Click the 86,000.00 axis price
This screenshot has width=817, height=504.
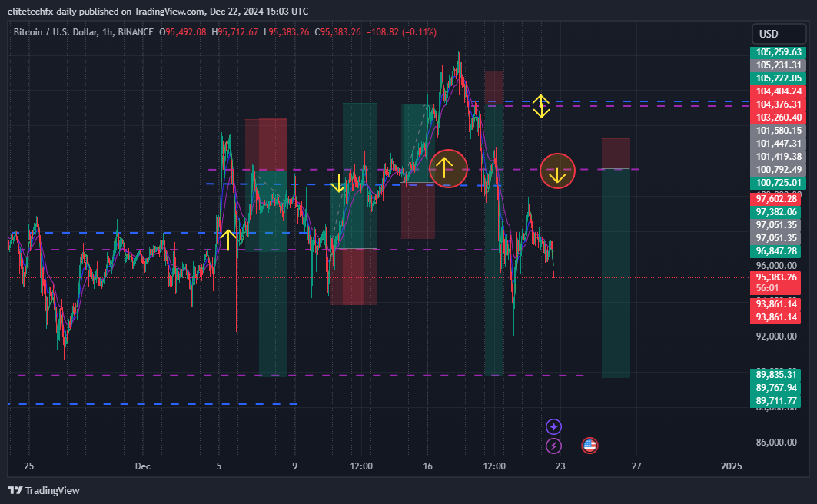tap(775, 443)
